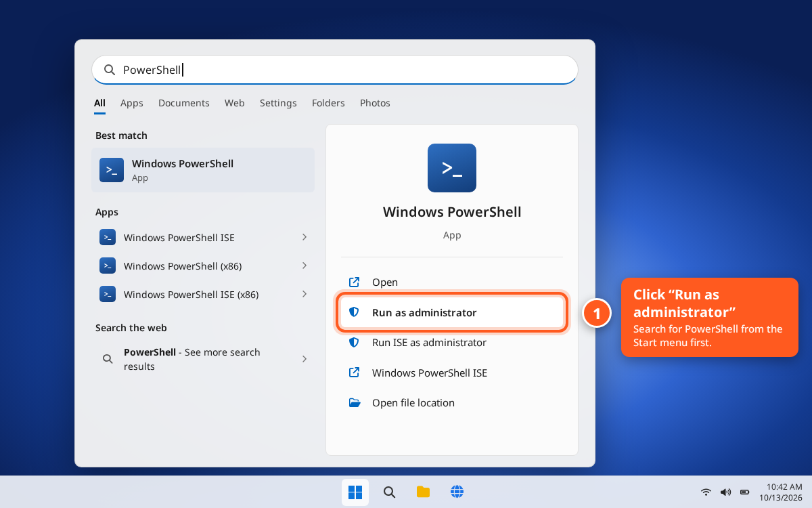Switch to the Apps filter tab
The height and width of the screenshot is (508, 812).
(x=132, y=103)
